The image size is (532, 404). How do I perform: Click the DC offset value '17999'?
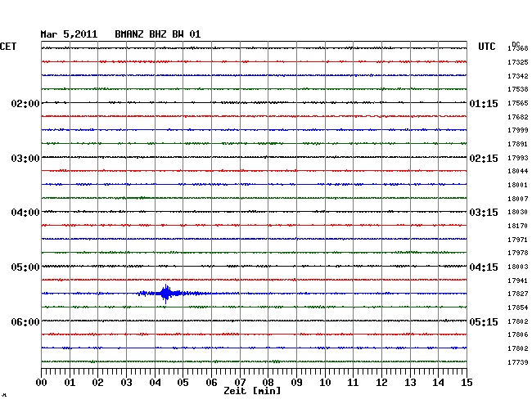pos(518,131)
